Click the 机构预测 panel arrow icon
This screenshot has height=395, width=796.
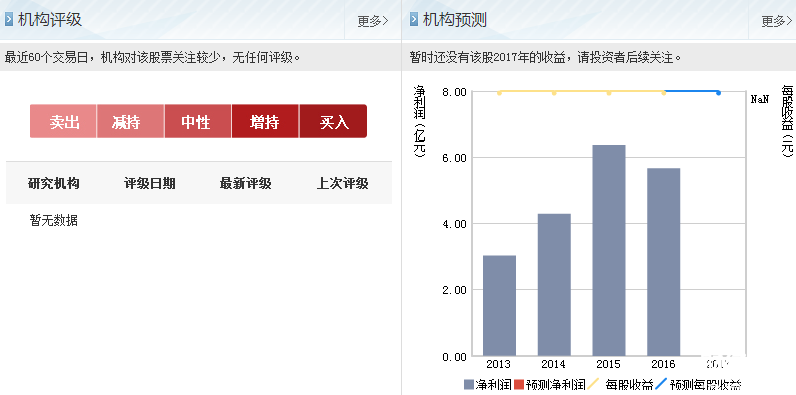[414, 20]
